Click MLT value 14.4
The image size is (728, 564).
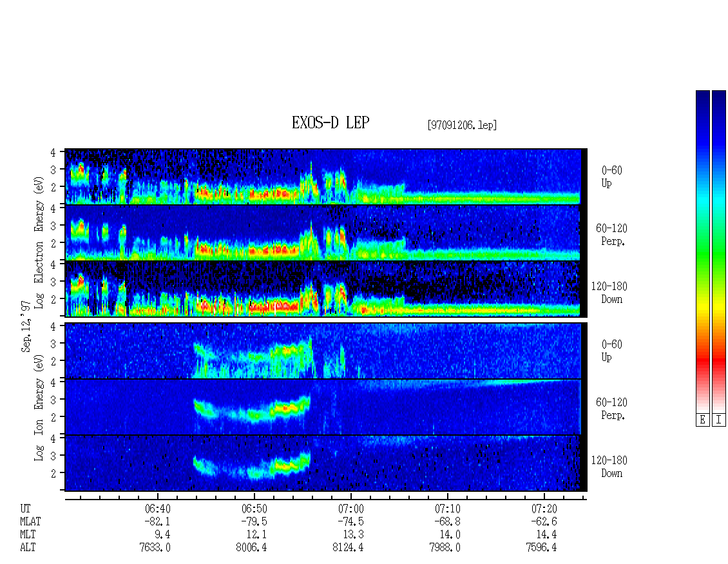pyautogui.click(x=546, y=535)
